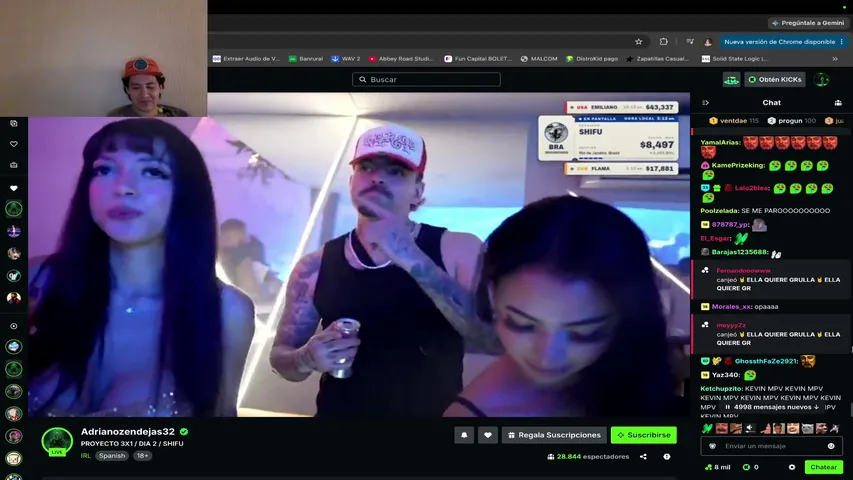This screenshot has width=853, height=480.
Task: Open the Chrome profile avatar
Action: (x=708, y=42)
